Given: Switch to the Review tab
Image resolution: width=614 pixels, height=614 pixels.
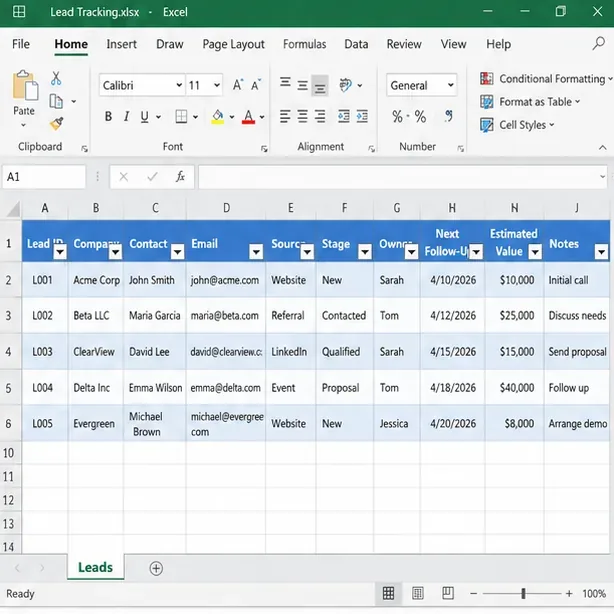Looking at the screenshot, I should tap(404, 44).
